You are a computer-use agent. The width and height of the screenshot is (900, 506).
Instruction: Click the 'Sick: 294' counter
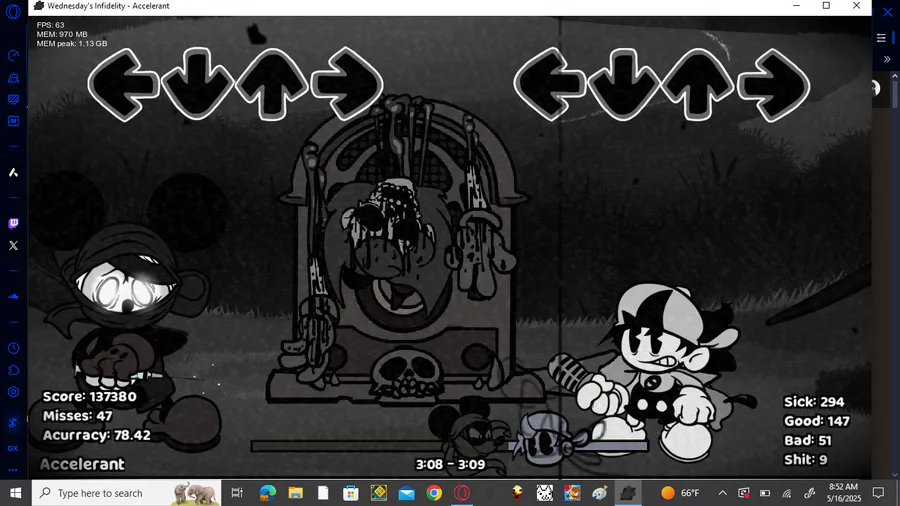click(x=814, y=402)
